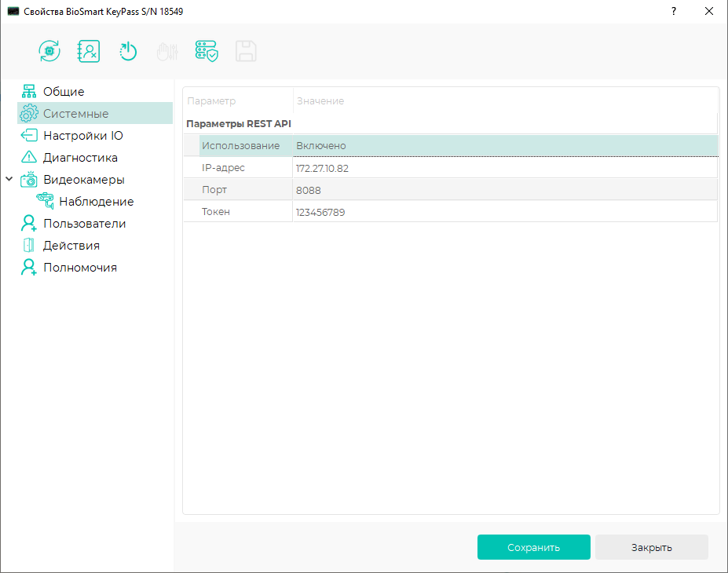The height and width of the screenshot is (573, 728).
Task: Go to the Диагностика section
Action: (80, 158)
